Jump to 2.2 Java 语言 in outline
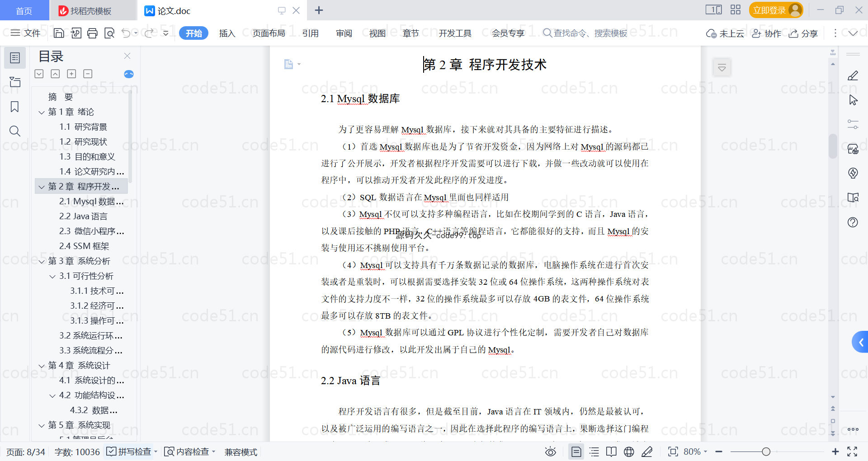868x461 pixels. 84,216
